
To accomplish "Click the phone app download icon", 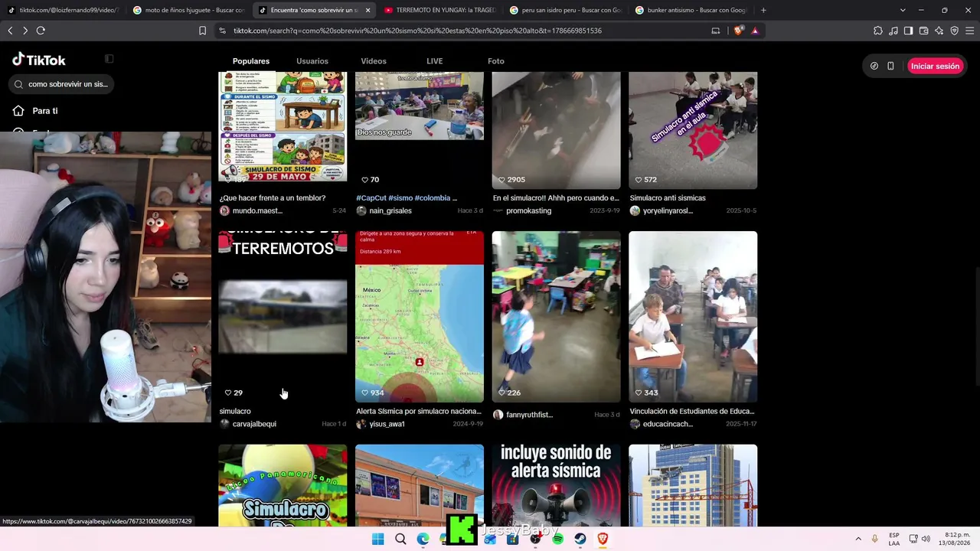I will click(890, 66).
